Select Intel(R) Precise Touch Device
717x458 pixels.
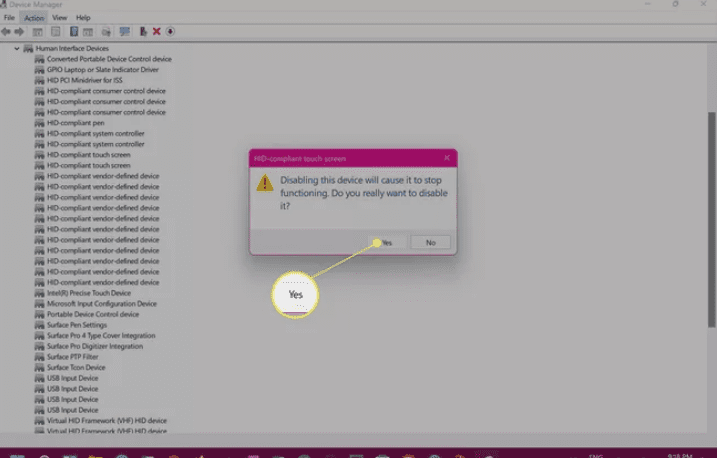(89, 293)
